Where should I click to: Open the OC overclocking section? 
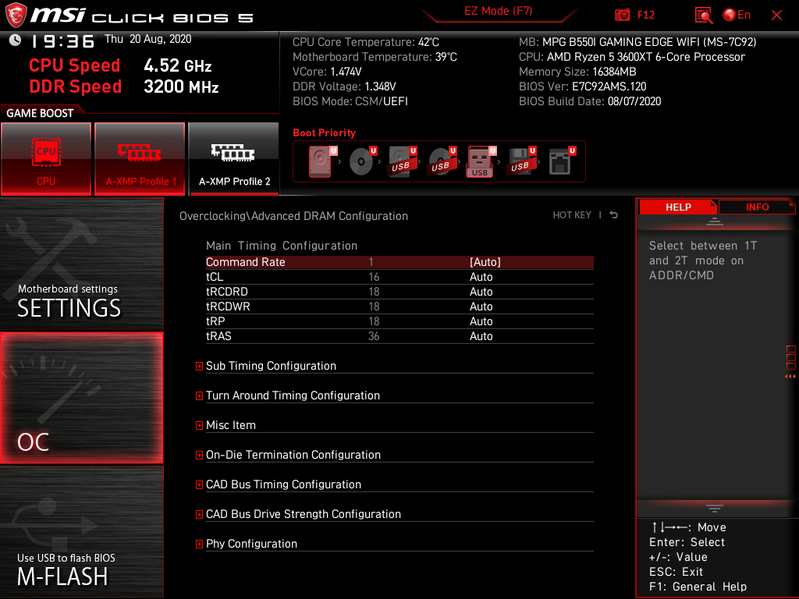pyautogui.click(x=82, y=398)
